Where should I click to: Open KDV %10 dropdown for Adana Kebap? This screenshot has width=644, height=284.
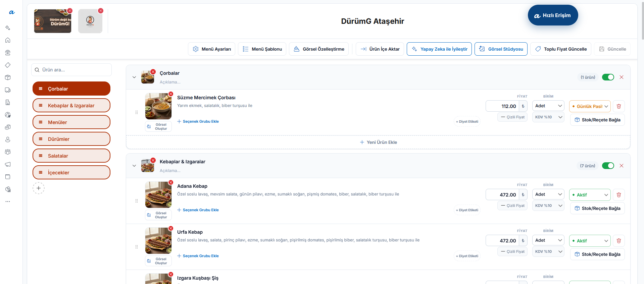548,206
